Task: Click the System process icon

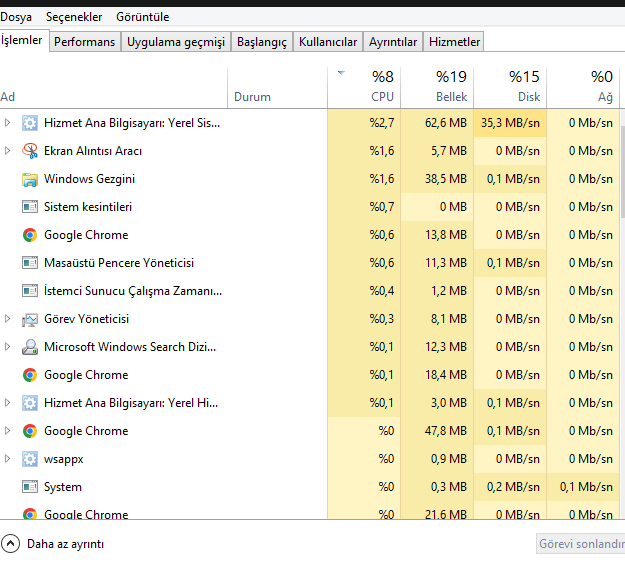Action: (x=30, y=487)
